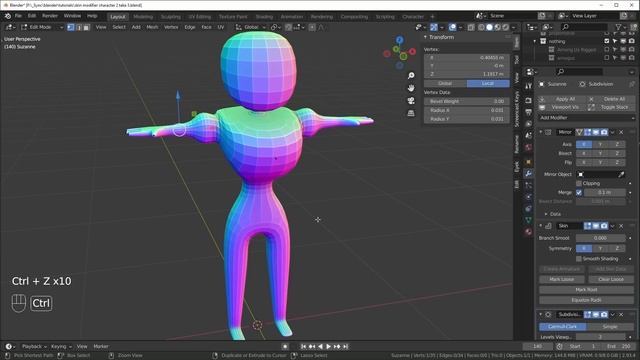
Task: Adjust the Merge distance slider field
Action: coord(604,192)
